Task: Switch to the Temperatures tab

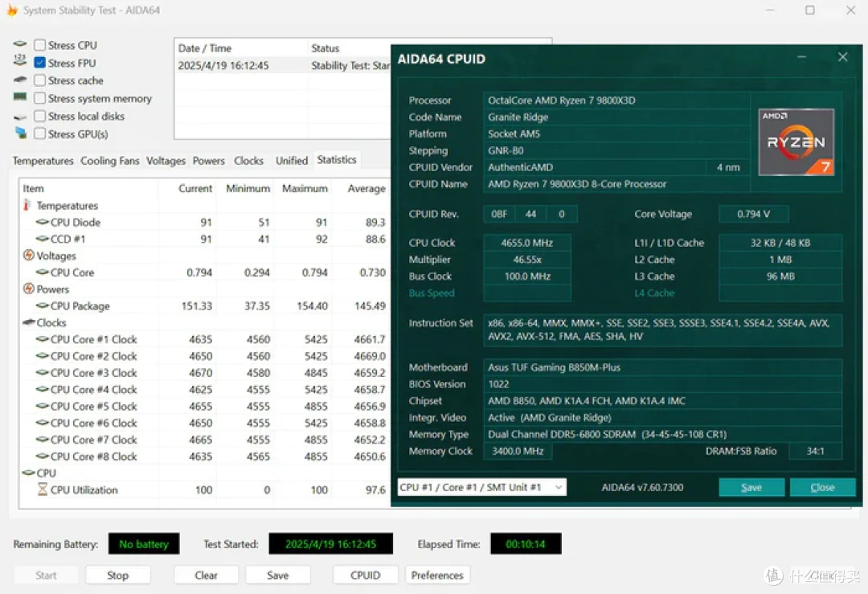Action: click(x=43, y=161)
